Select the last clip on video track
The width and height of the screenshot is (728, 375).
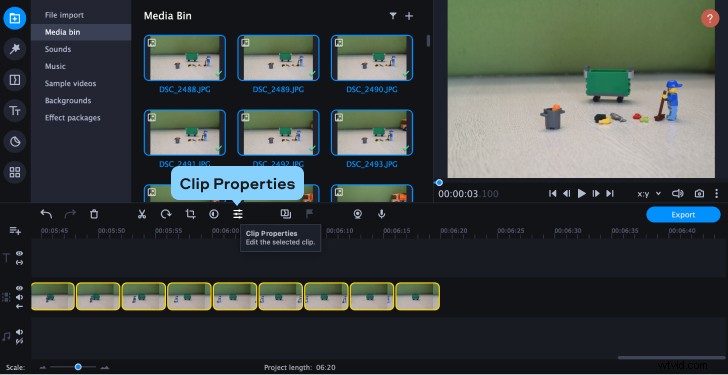click(x=417, y=296)
